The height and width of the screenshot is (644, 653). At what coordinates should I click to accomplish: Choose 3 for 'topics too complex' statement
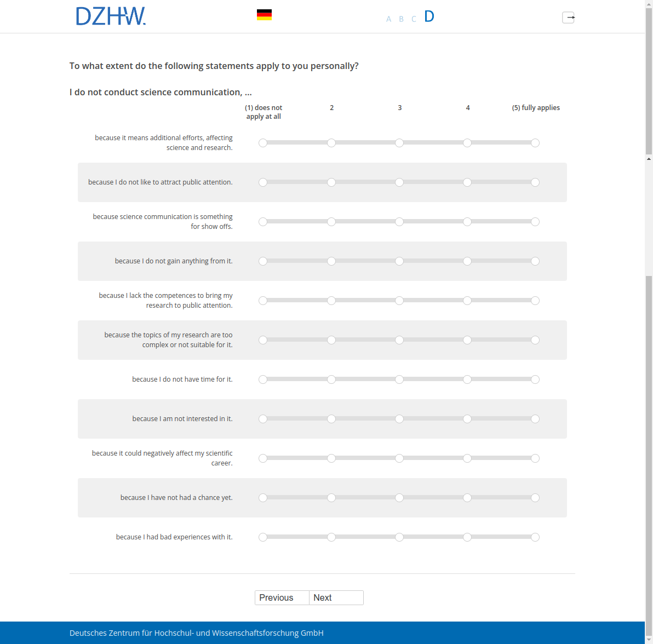[x=399, y=340]
